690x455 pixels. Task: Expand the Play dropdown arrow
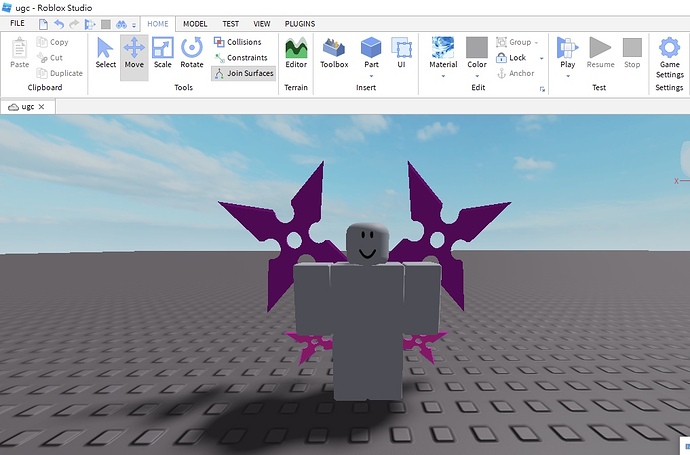pyautogui.click(x=568, y=76)
